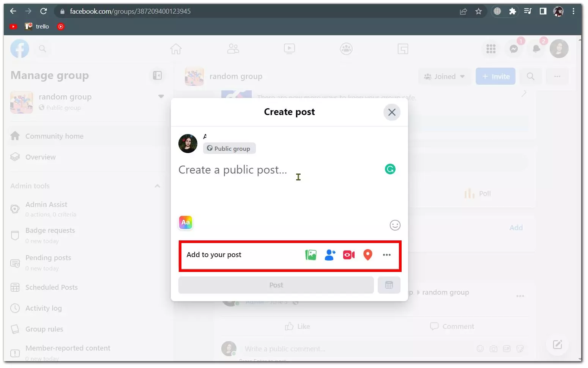Close the Create post dialog
This screenshot has width=588, height=368.
[x=392, y=112]
